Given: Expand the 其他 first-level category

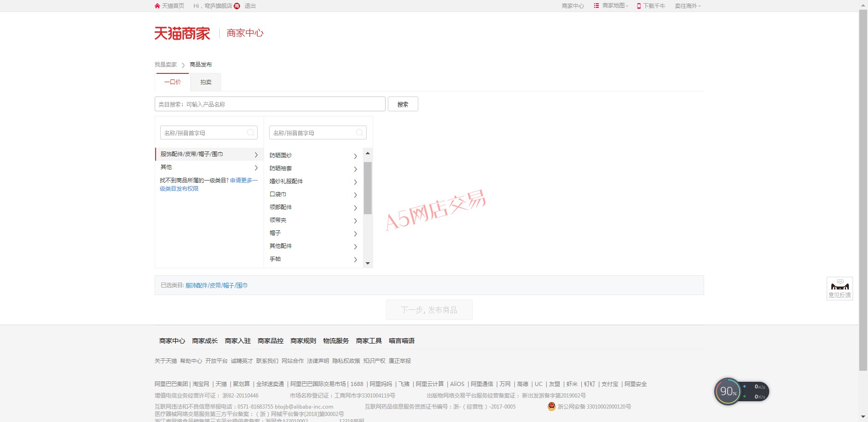Looking at the screenshot, I should coord(207,167).
